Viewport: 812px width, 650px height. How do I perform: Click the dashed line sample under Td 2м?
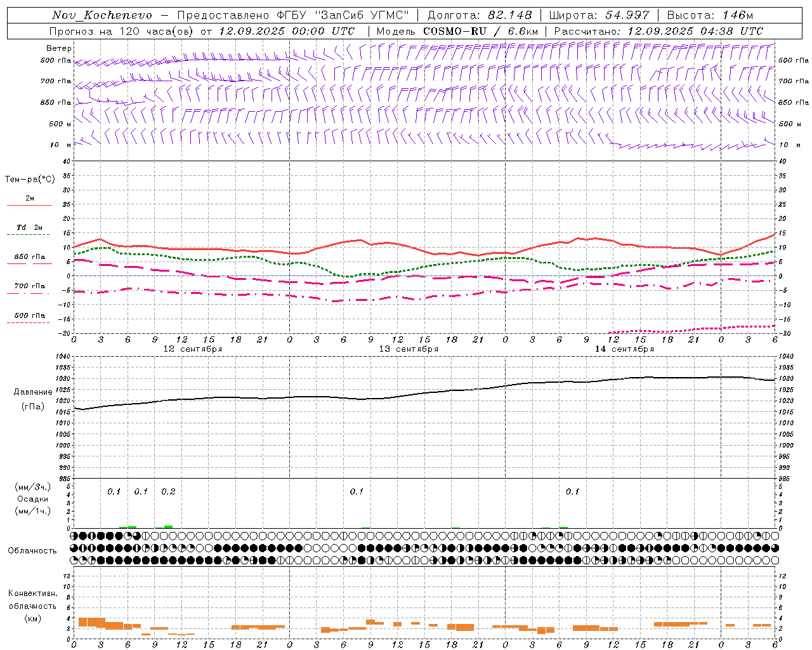click(29, 235)
